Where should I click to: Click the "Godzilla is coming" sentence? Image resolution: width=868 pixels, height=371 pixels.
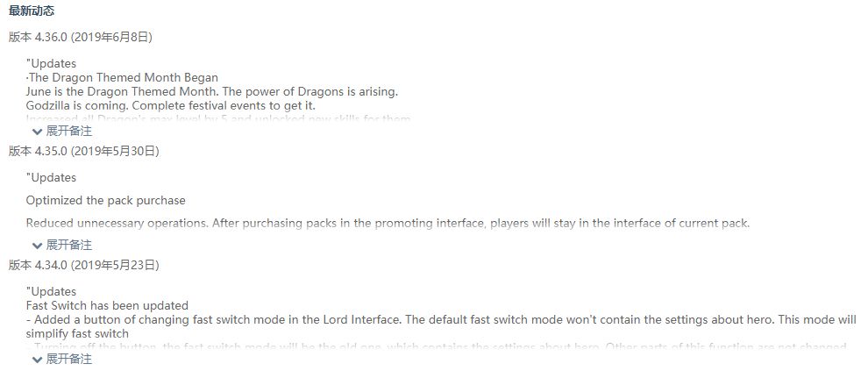coord(170,105)
